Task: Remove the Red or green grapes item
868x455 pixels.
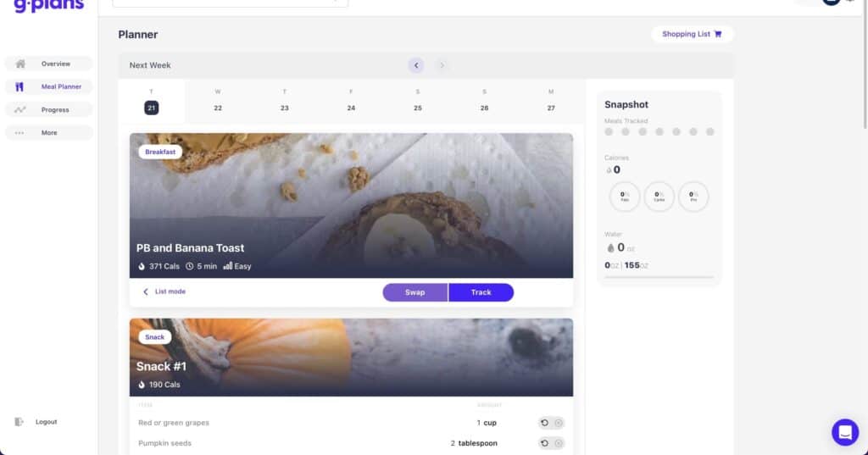Action: [559, 423]
